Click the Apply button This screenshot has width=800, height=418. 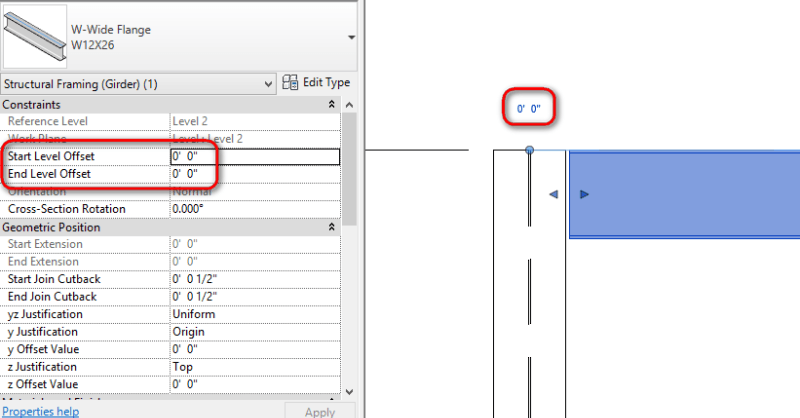pyautogui.click(x=319, y=411)
